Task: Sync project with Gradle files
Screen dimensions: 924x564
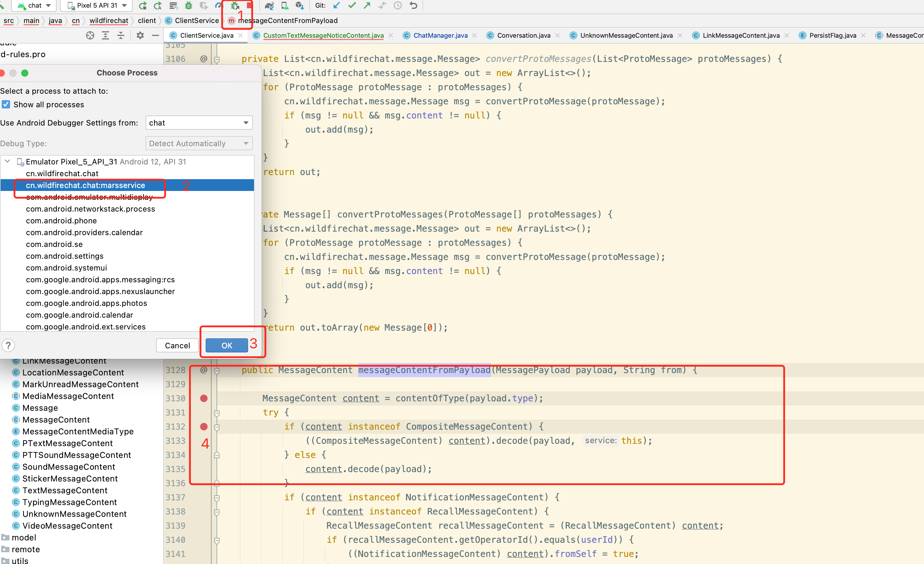Action: 269,6
